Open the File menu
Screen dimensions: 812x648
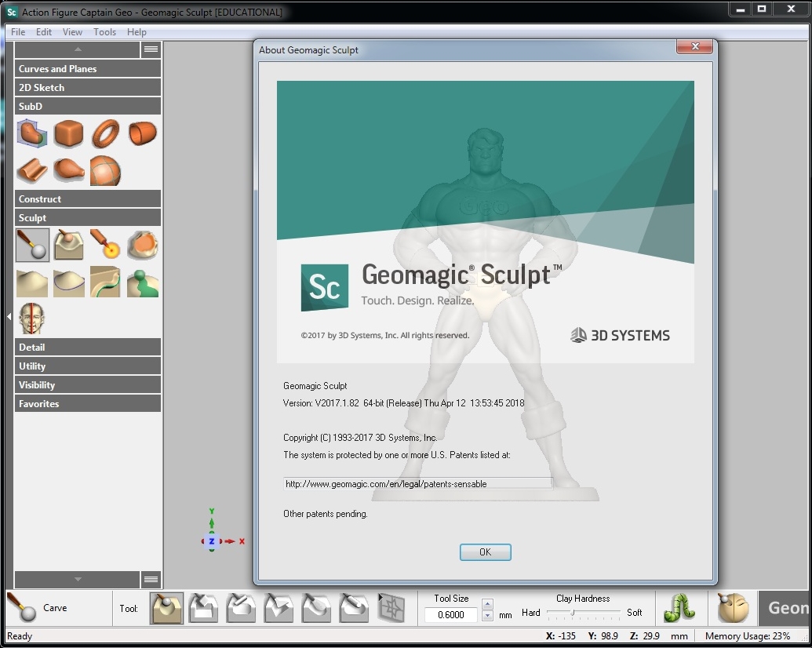pyautogui.click(x=18, y=32)
